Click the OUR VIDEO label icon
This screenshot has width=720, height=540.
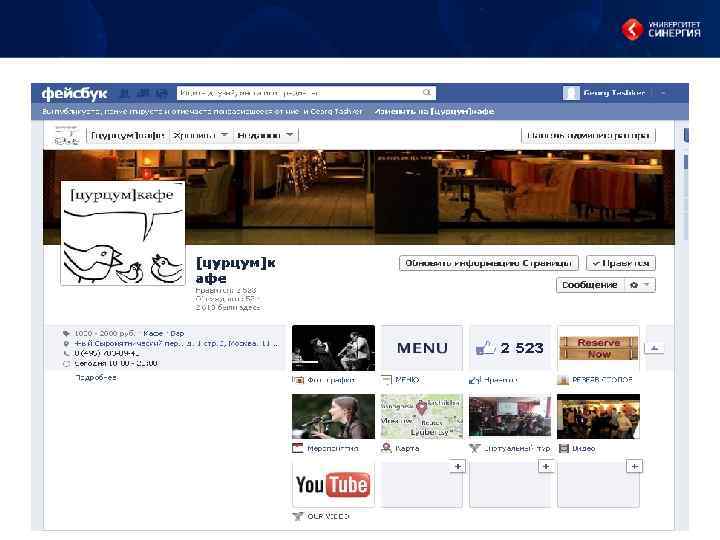pos(298,516)
